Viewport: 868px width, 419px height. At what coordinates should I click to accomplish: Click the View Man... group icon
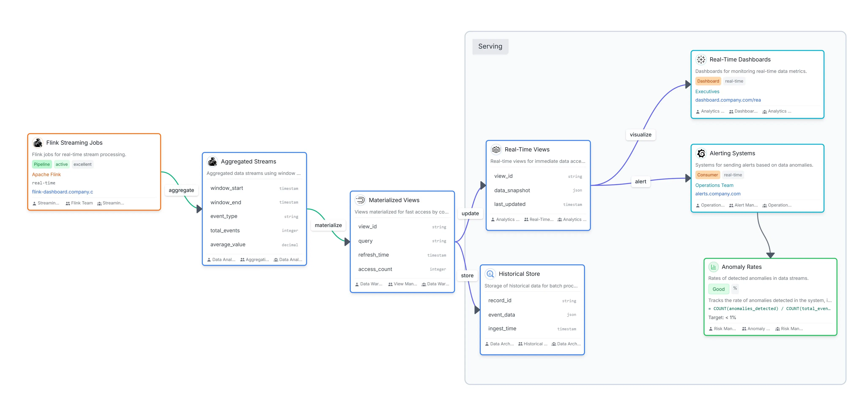pyautogui.click(x=390, y=284)
